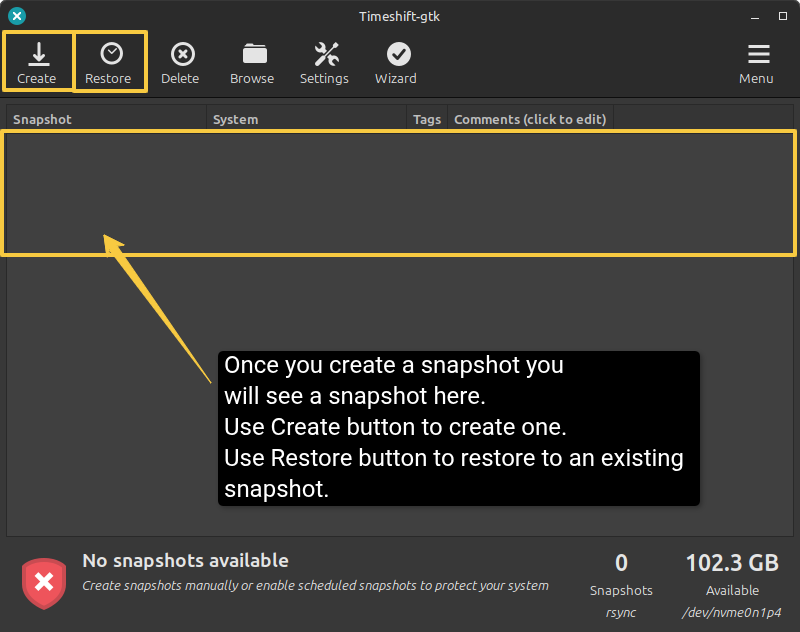
Task: Sort by the Snapshot column header
Action: (106, 119)
